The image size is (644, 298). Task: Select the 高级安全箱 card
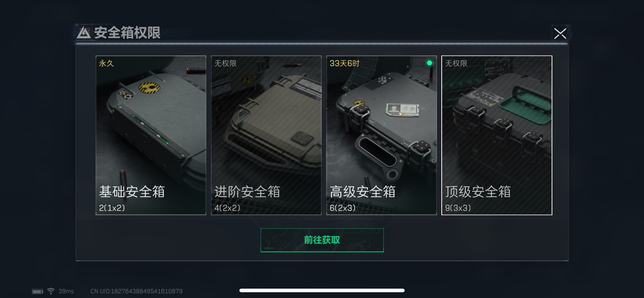point(382,135)
